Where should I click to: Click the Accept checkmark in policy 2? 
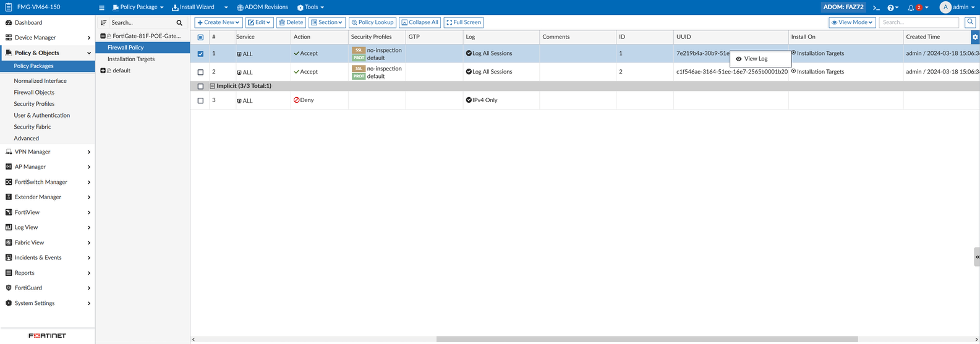point(297,72)
